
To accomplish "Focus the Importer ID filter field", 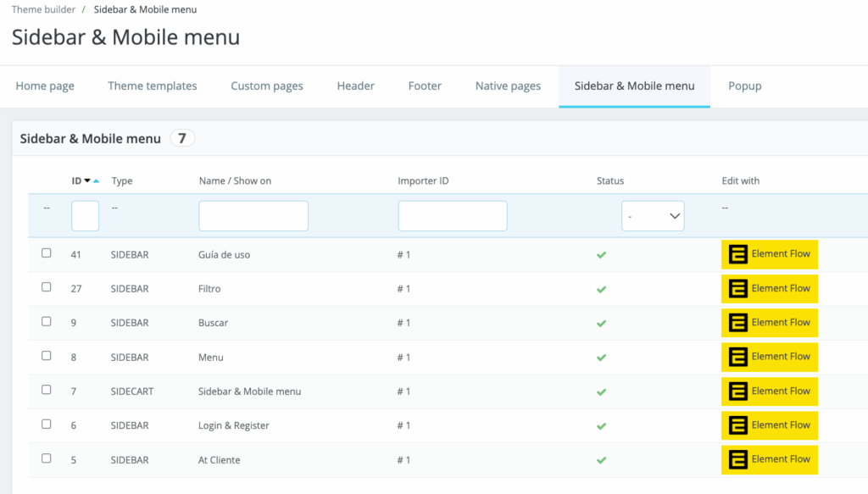I will tap(453, 216).
